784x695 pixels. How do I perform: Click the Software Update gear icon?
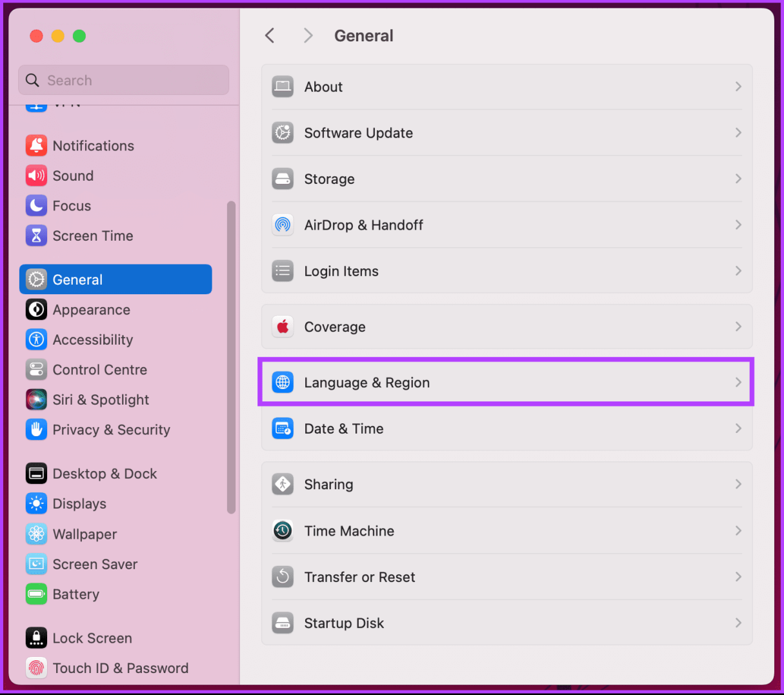283,133
